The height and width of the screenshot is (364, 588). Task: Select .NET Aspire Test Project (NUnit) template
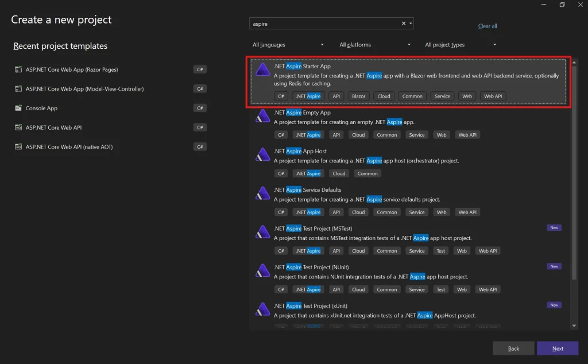408,278
